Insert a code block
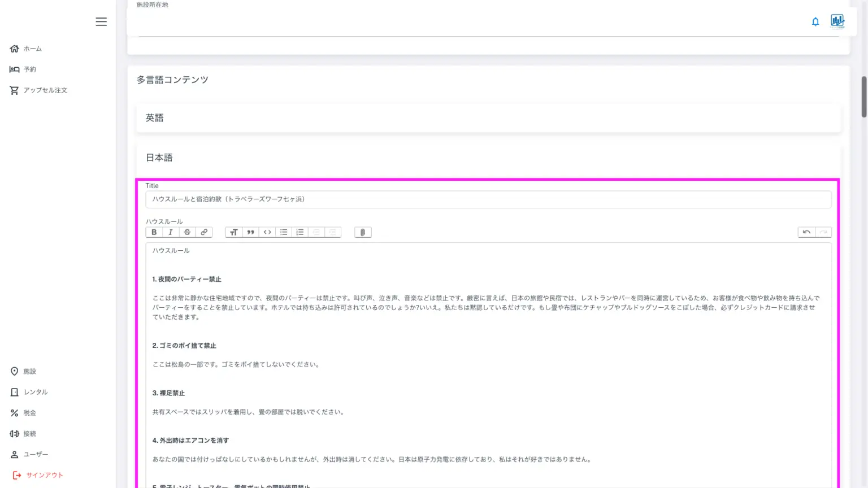 [267, 232]
